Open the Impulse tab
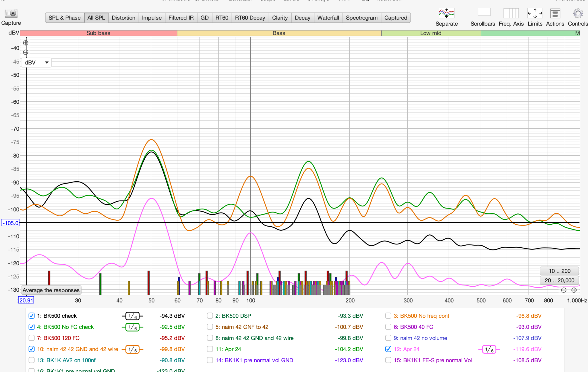This screenshot has height=372, width=588. pos(152,18)
